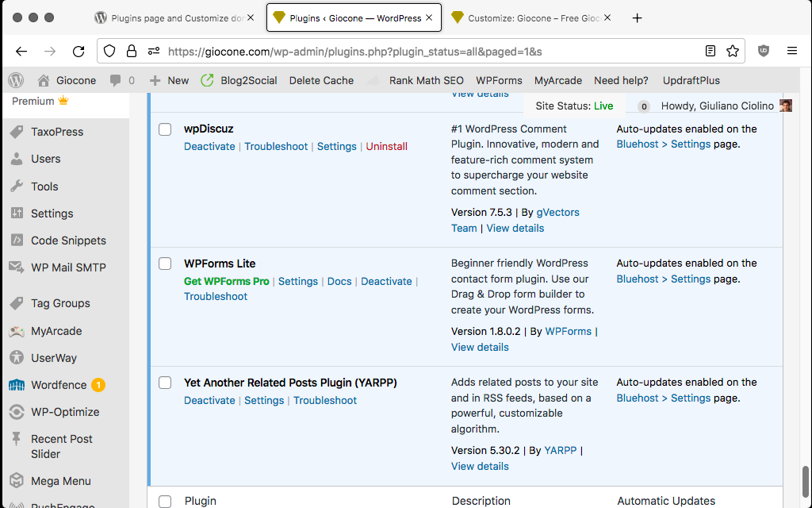Click the UserWay accessibility icon
This screenshot has width=812, height=508.
tap(17, 358)
